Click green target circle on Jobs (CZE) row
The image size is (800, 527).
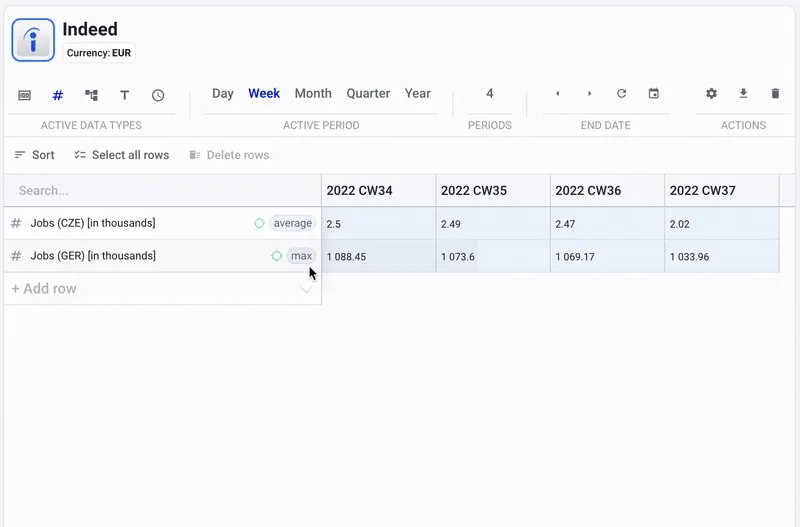coord(259,223)
